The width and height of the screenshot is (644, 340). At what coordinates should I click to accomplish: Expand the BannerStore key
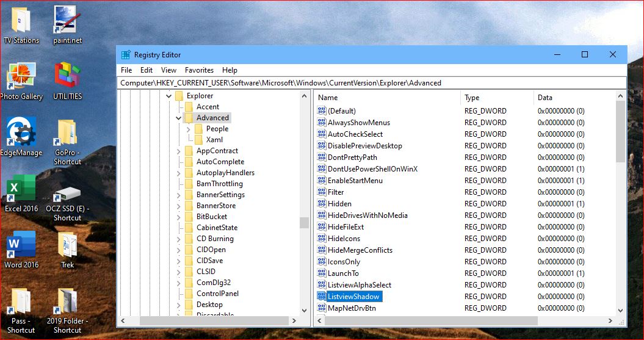click(179, 206)
